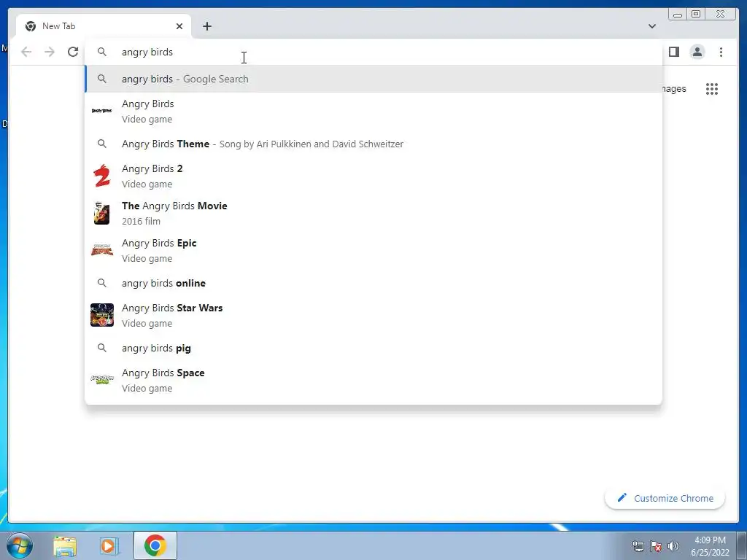Open Chrome's three-dot menu
This screenshot has height=560, width=747.
click(721, 52)
